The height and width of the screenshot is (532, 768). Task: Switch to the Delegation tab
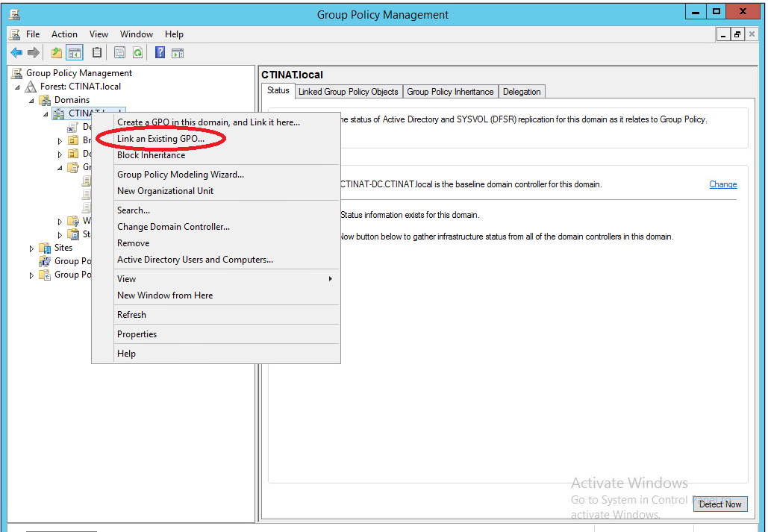click(x=522, y=91)
